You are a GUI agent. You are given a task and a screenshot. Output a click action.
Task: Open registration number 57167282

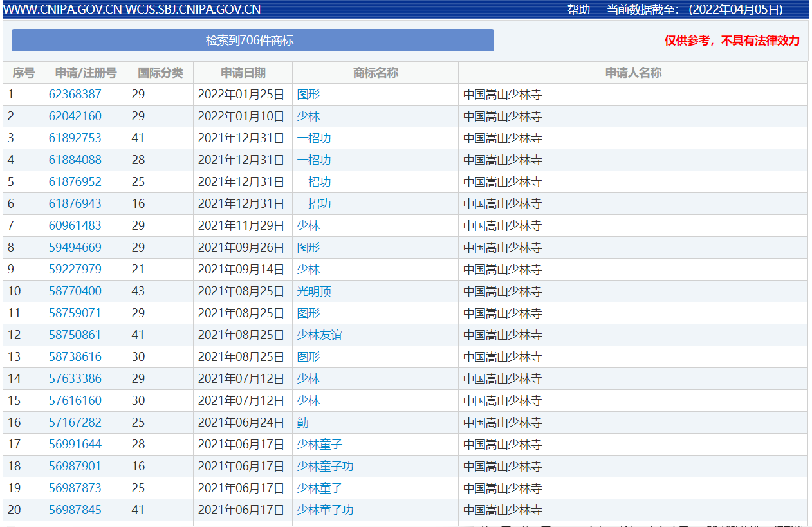click(75, 422)
